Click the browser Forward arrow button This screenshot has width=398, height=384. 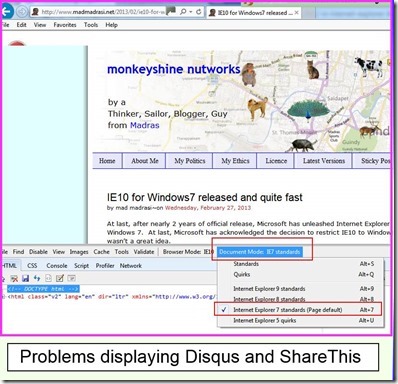[22, 12]
